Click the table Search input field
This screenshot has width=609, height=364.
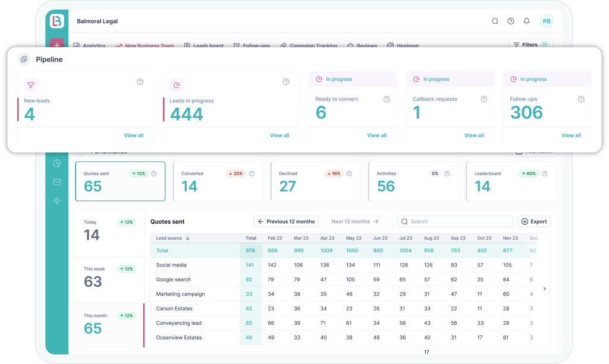[455, 221]
